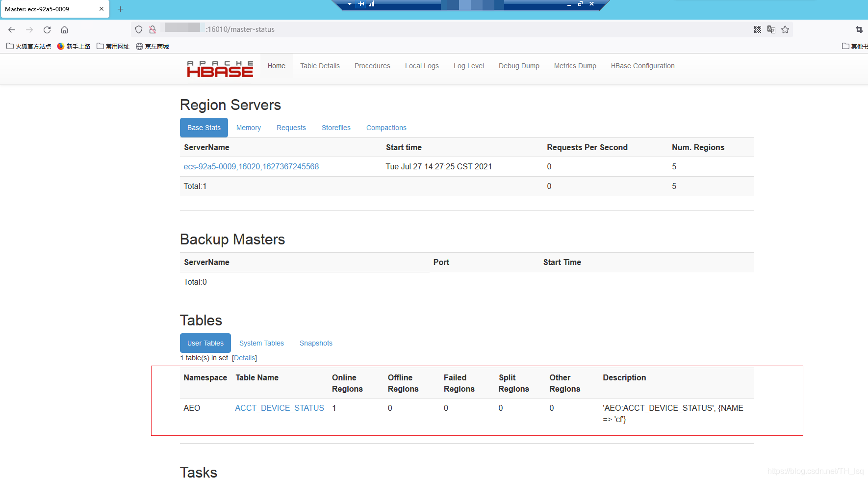Go back using the browser back arrow
The height and width of the screenshot is (480, 868).
coord(12,29)
